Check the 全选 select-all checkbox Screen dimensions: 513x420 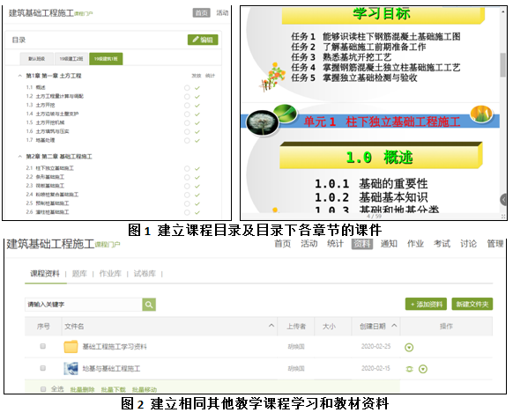(x=43, y=389)
